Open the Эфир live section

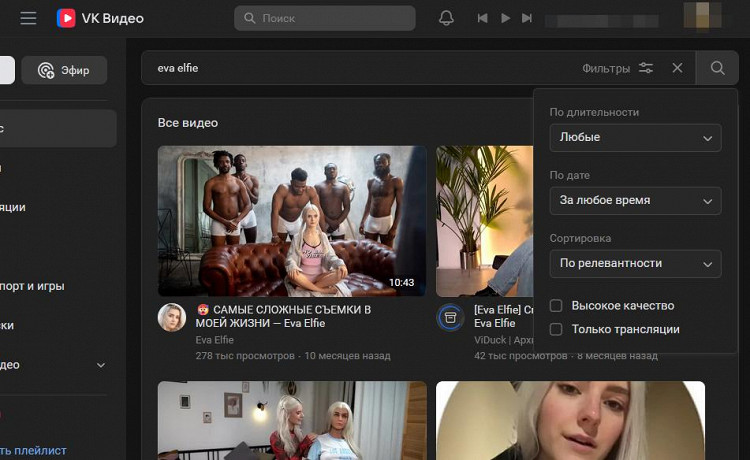64,70
